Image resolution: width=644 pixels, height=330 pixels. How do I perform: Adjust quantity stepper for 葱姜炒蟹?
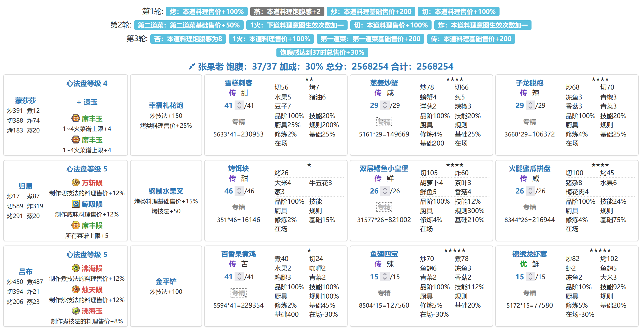click(385, 105)
